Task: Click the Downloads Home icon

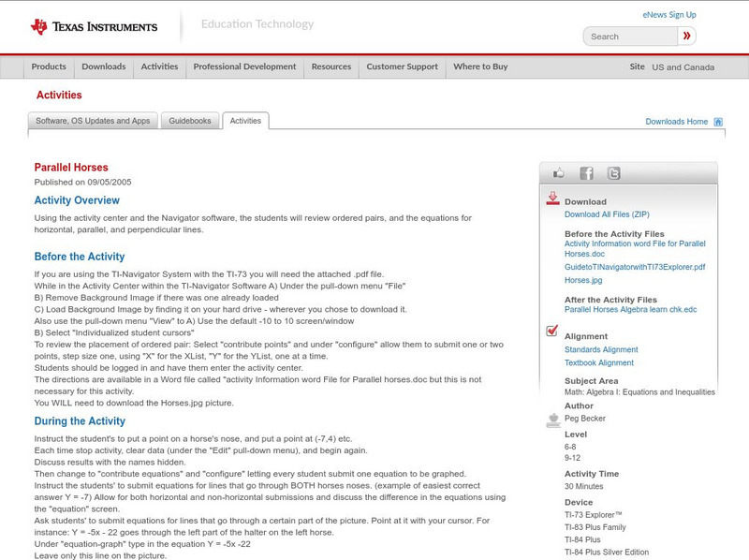Action: pos(716,121)
